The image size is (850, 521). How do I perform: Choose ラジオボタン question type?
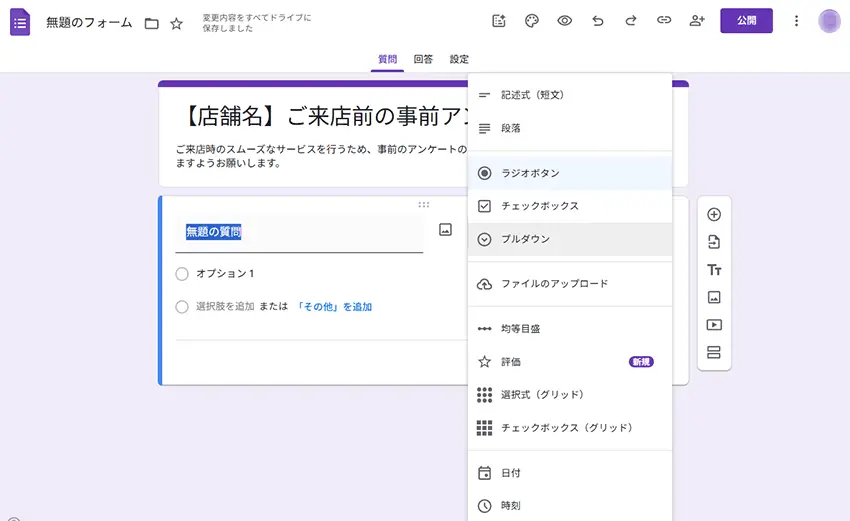530,173
